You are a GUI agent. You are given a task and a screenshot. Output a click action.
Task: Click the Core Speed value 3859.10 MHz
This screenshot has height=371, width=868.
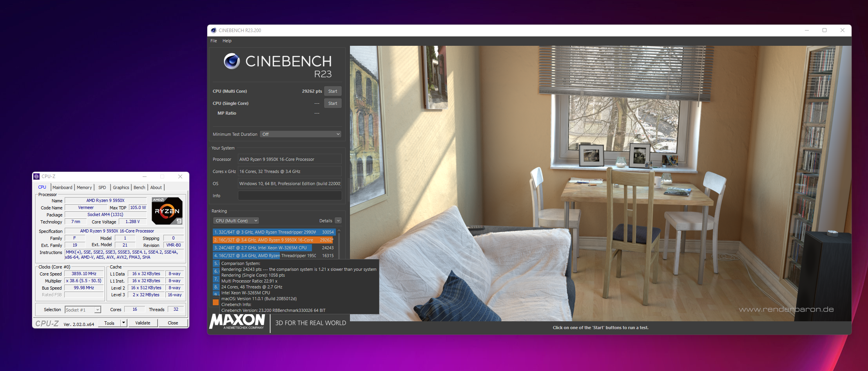84,274
